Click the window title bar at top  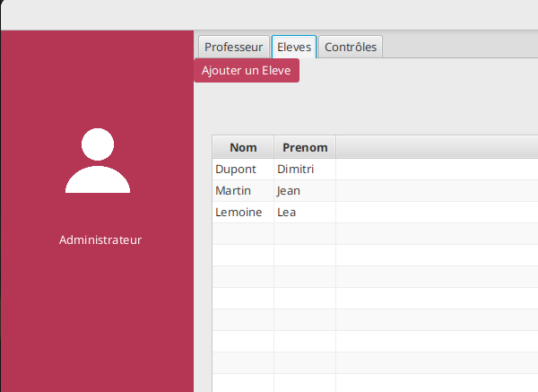coord(269,14)
